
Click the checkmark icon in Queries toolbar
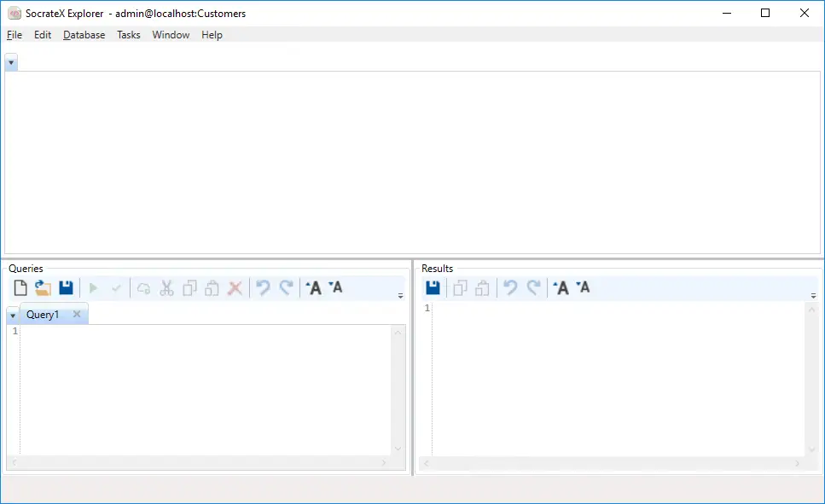pos(116,287)
